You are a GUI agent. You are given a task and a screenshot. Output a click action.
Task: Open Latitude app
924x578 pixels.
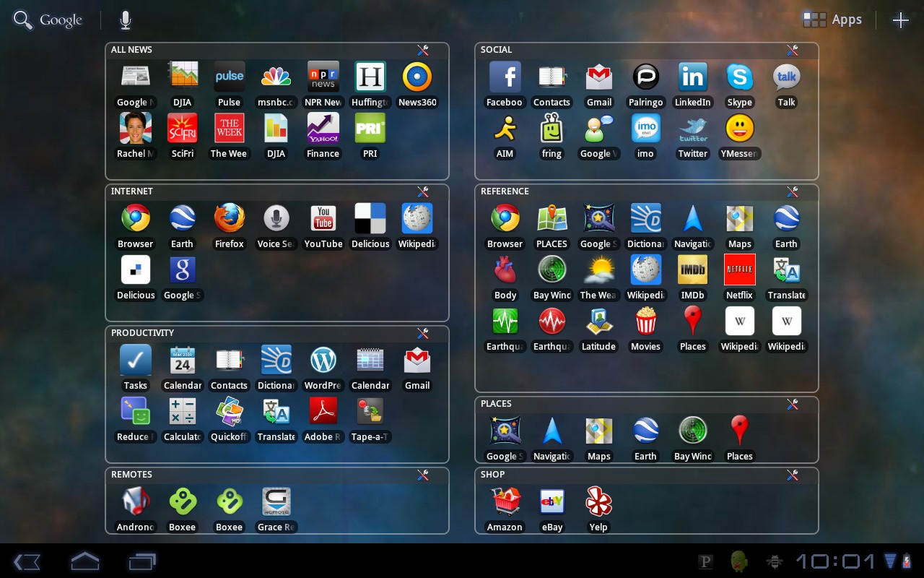coord(598,321)
